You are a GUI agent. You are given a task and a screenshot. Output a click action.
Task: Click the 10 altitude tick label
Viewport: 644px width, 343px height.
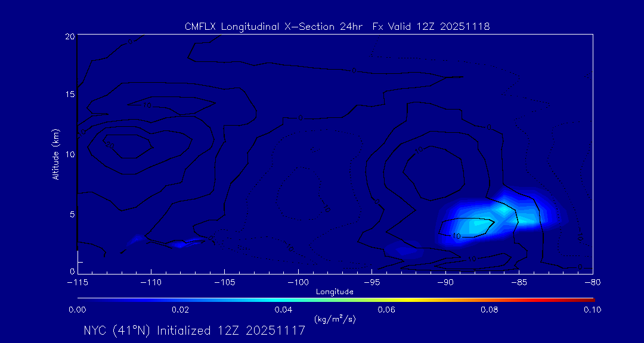69,154
